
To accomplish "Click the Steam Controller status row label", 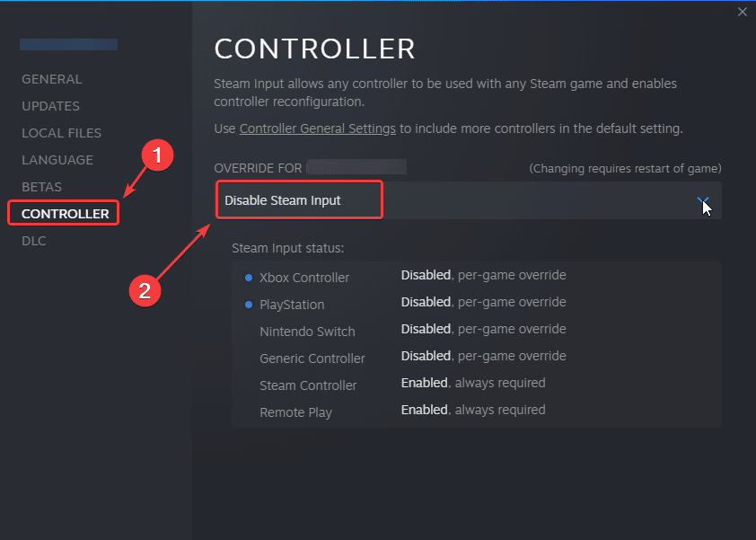I will 308,385.
